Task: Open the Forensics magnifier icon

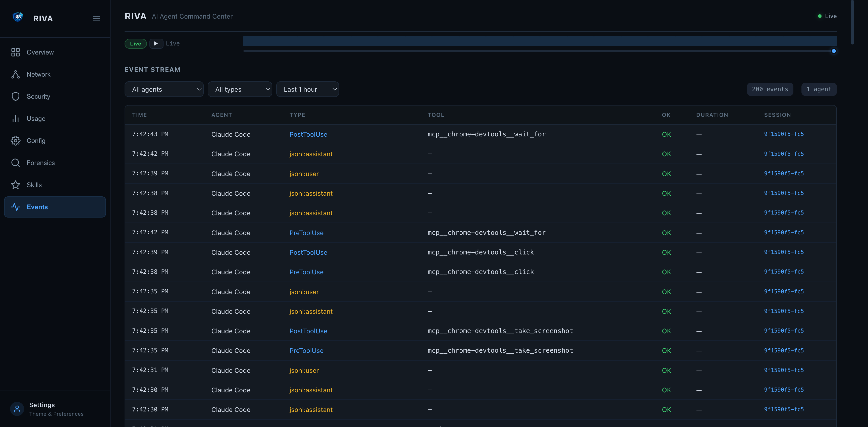Action: [x=16, y=163]
